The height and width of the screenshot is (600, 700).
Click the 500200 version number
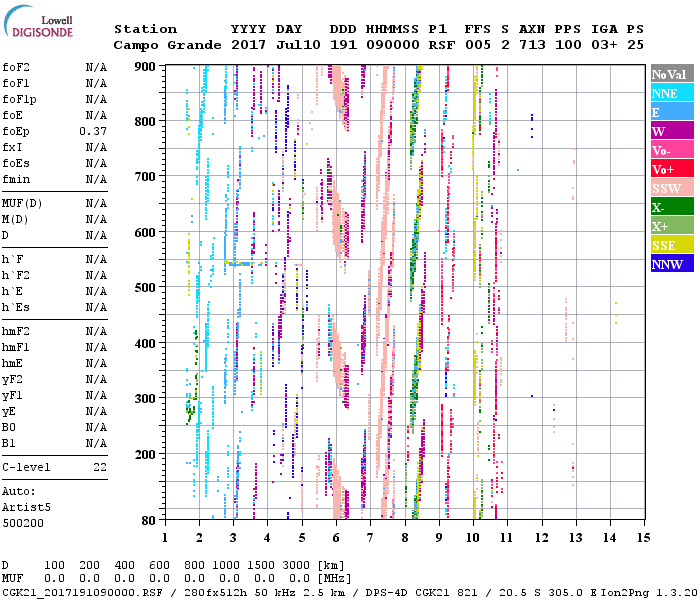23,523
